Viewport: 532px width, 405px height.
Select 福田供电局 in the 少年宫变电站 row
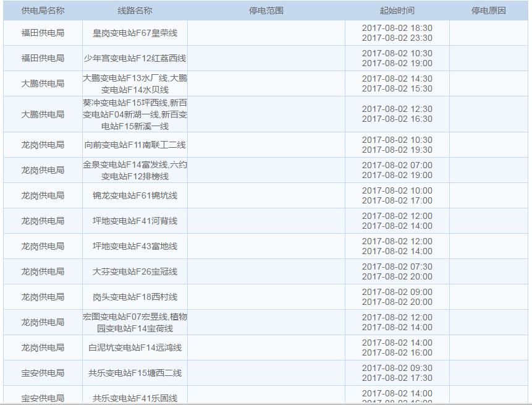43,58
